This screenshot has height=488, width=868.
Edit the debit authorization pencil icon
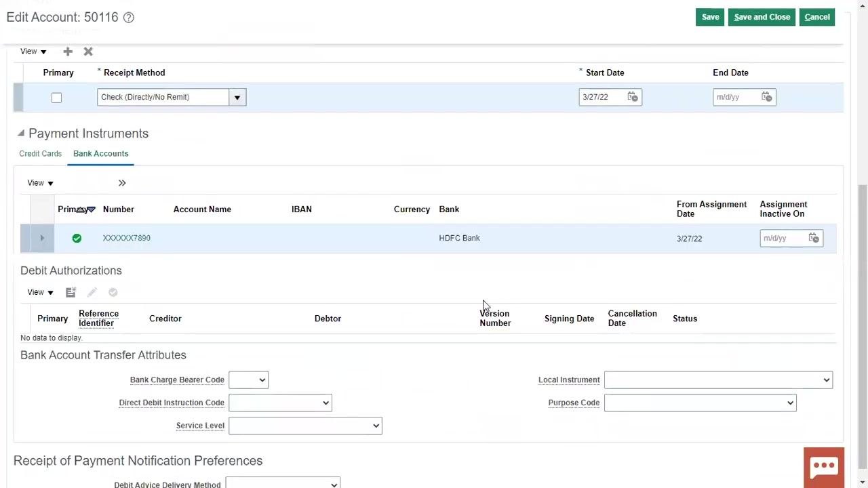[x=92, y=292]
